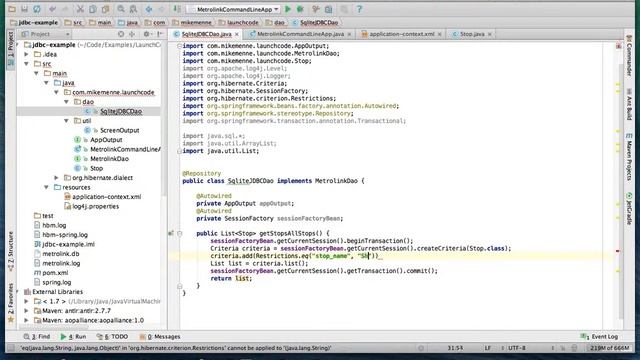Collapse the dao package arrow
The height and width of the screenshot is (360, 640).
point(66,102)
